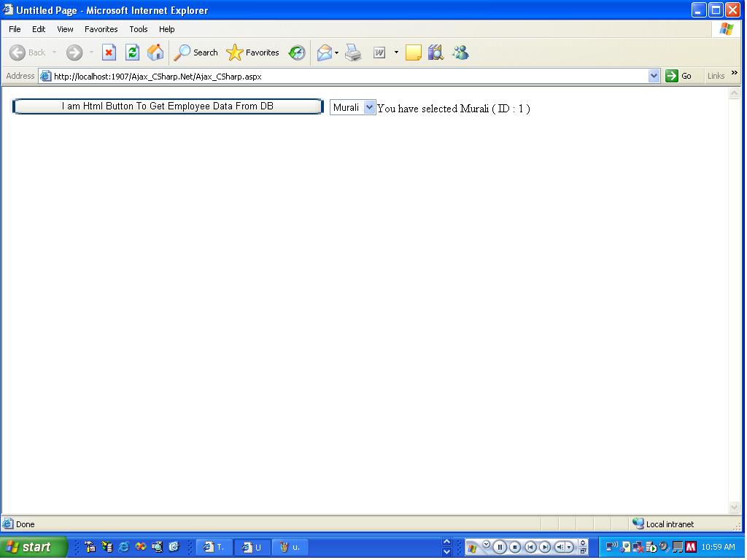
Task: Switch to the 'T.' taskbar window
Action: 214,547
